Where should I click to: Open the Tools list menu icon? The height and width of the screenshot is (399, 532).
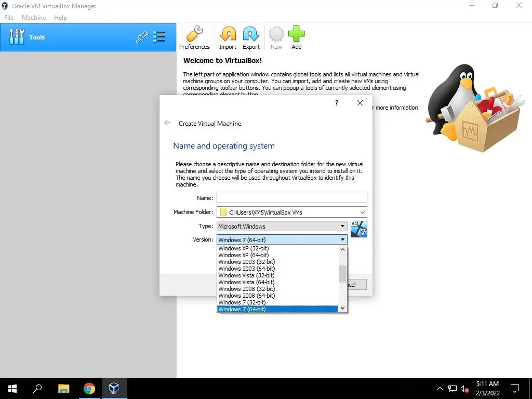point(159,37)
